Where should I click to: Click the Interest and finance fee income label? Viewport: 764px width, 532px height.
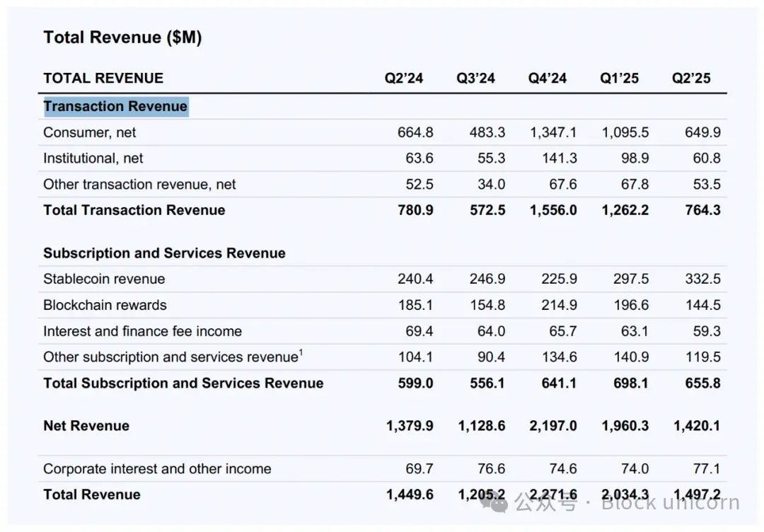click(142, 331)
